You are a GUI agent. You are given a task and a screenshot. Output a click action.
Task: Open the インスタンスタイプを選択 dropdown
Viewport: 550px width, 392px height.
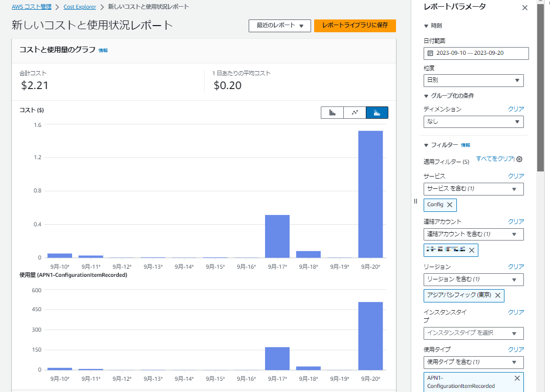474,333
